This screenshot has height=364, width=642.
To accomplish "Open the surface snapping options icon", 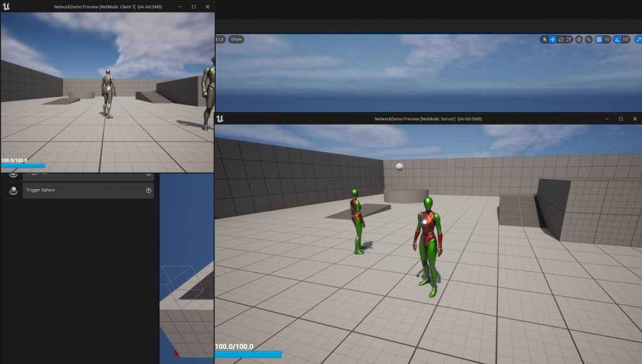I will [x=589, y=39].
